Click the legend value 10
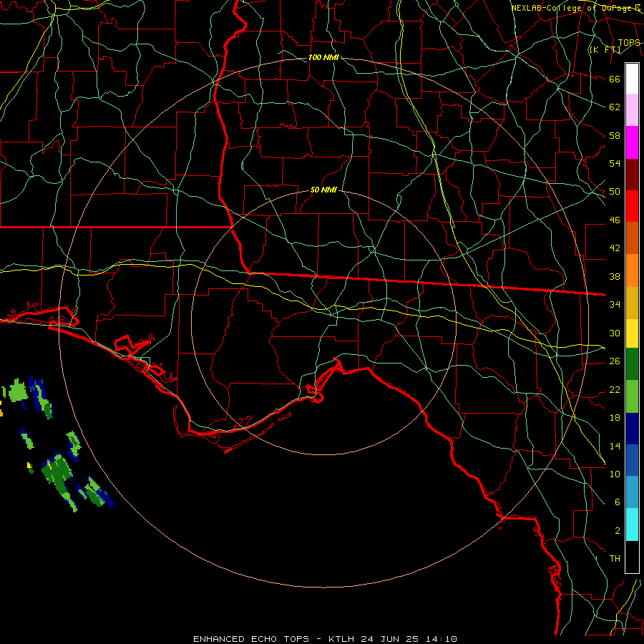The height and width of the screenshot is (644, 644). (615, 474)
